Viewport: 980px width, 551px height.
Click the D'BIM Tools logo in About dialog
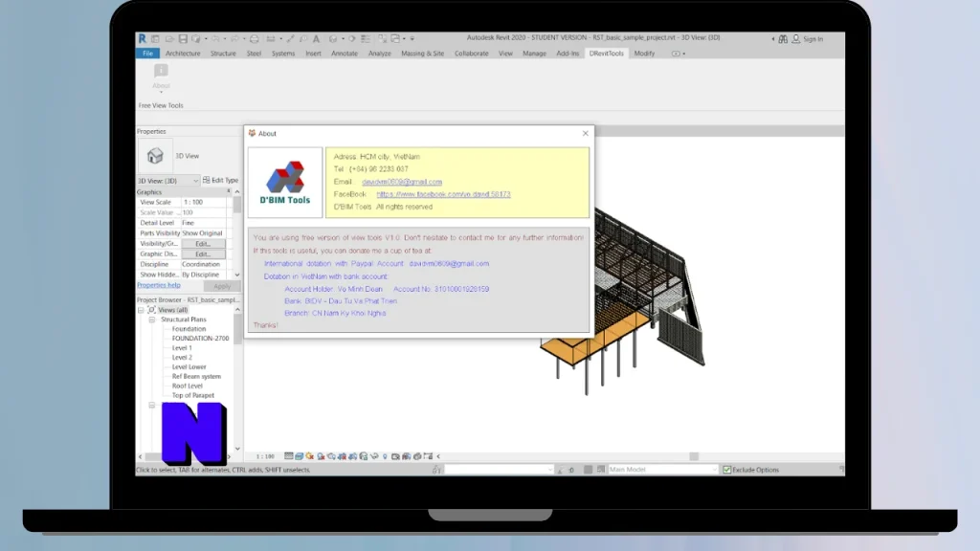tap(285, 183)
